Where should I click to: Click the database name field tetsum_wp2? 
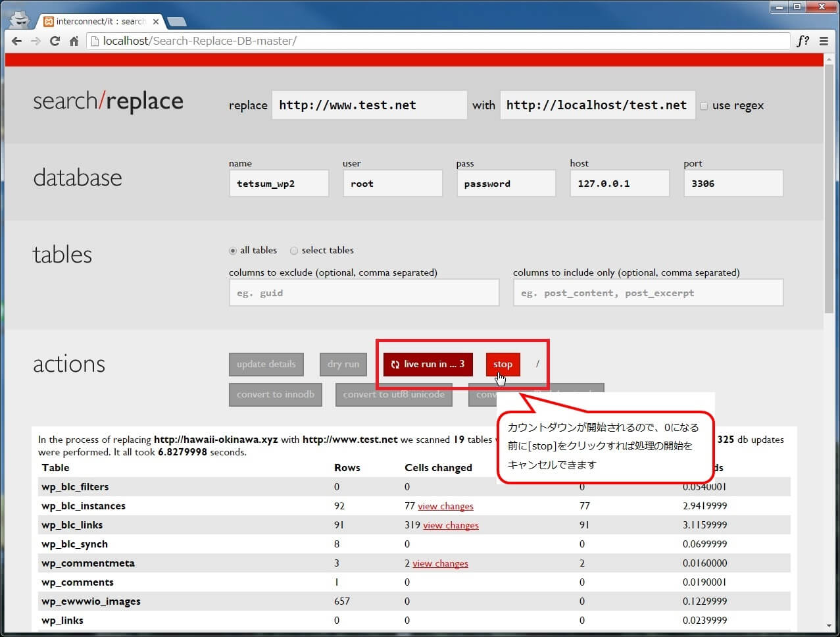(x=278, y=184)
